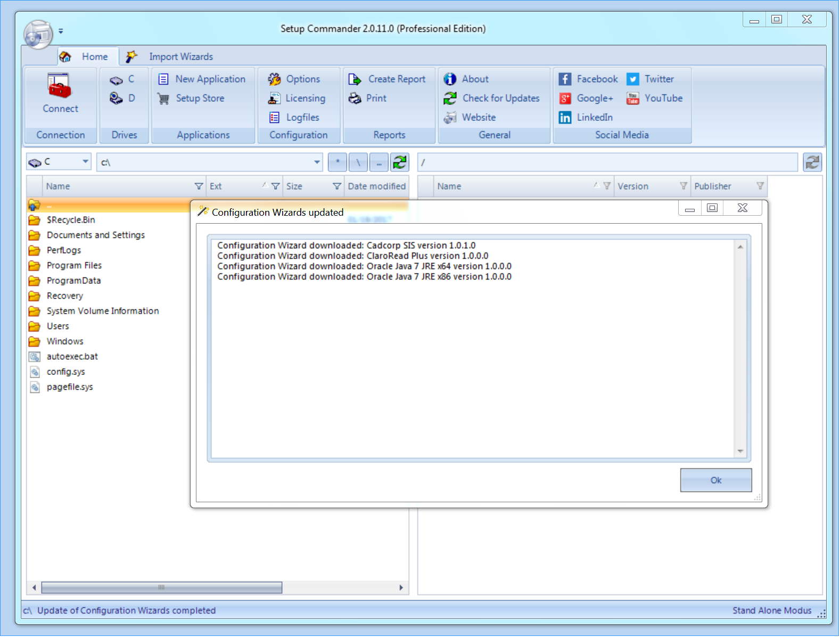
Task: Open the Google+ social link
Action: point(586,99)
